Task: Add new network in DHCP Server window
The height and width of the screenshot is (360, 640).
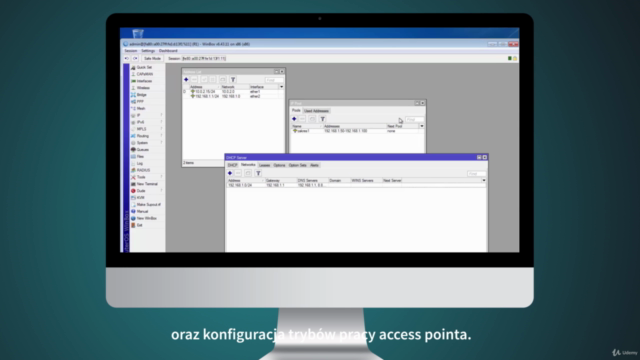Action: coord(230,173)
